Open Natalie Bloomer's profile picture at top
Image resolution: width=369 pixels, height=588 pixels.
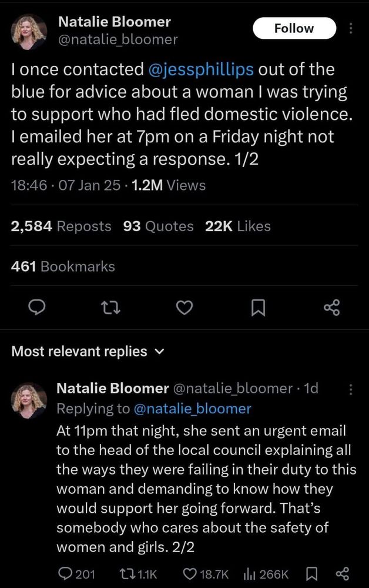29,32
